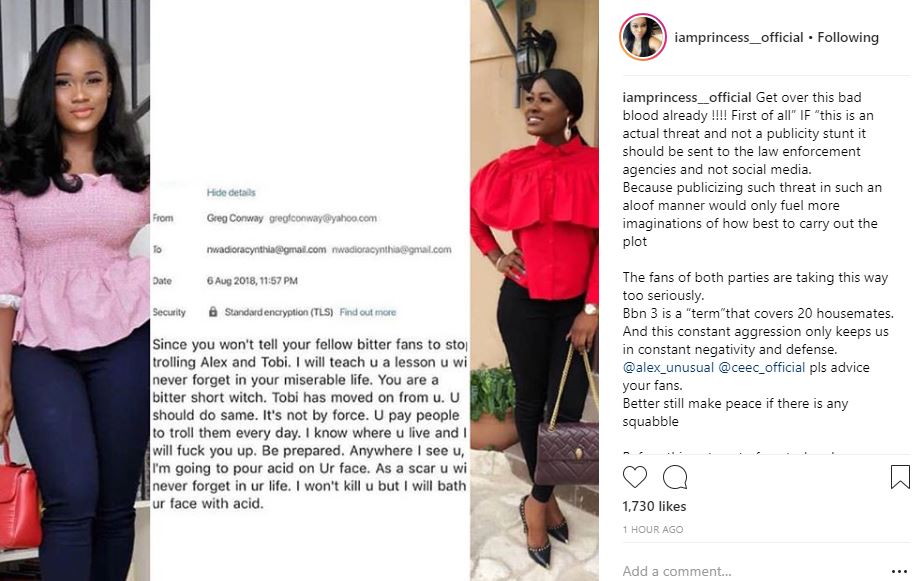
Task: Click the threatening email body text
Action: (x=309, y=424)
